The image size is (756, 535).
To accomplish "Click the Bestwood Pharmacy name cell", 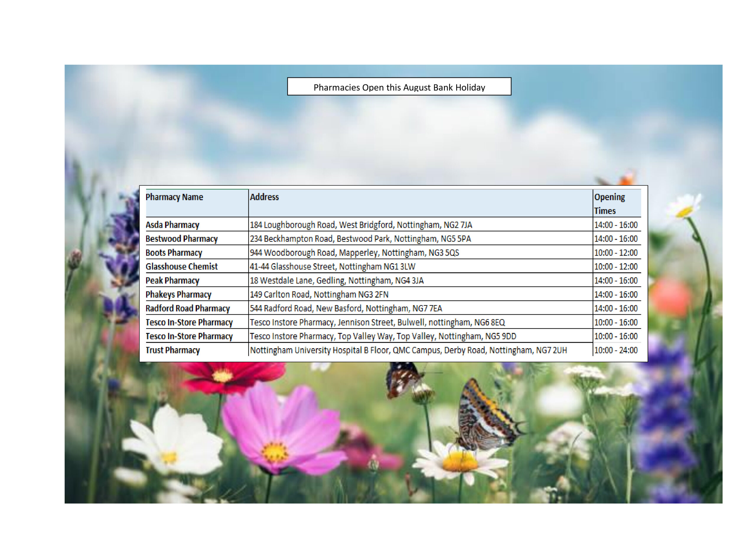I will coord(181,238).
